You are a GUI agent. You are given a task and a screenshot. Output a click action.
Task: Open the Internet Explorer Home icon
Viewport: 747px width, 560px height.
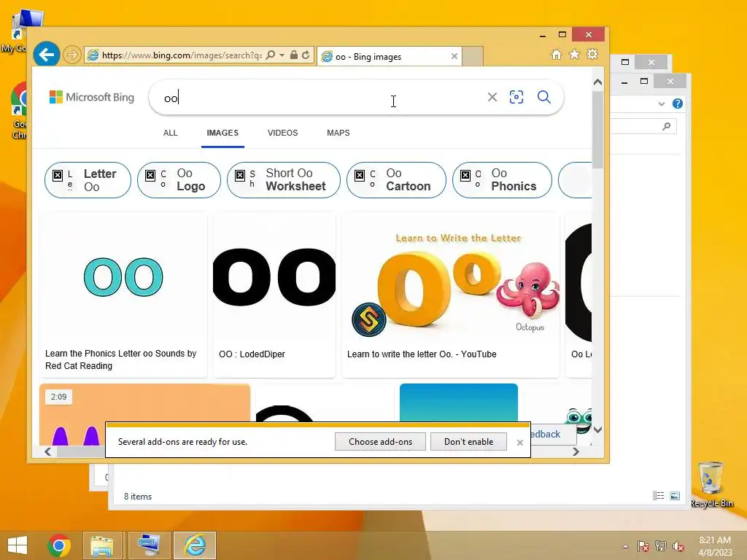coord(557,54)
